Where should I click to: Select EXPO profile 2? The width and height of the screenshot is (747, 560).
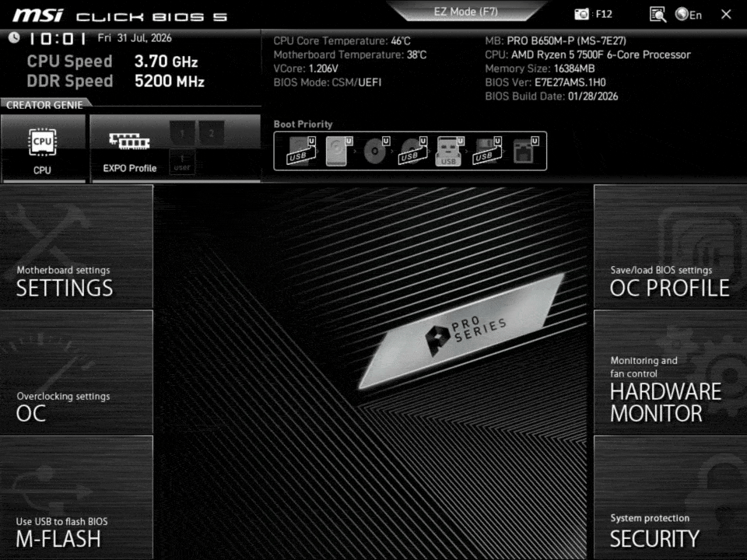tap(211, 133)
